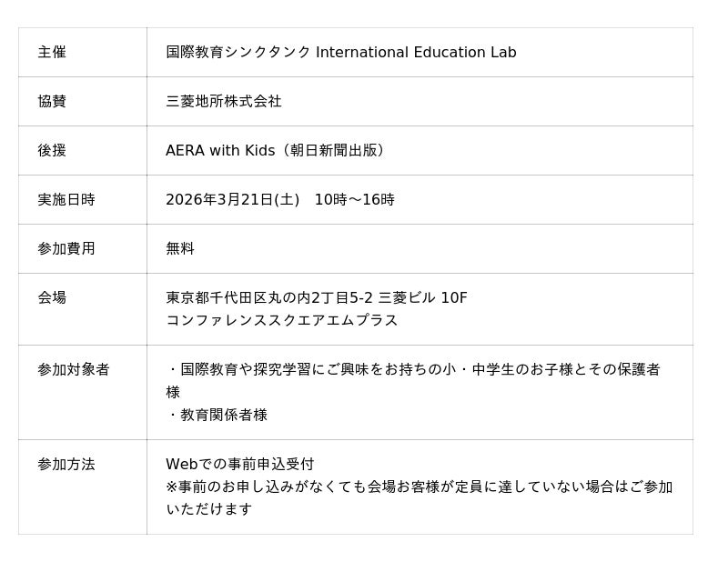Image resolution: width=728 pixels, height=562 pixels.
Task: Click the コンファレンススクエアエムプラス venue name
Action: [281, 321]
